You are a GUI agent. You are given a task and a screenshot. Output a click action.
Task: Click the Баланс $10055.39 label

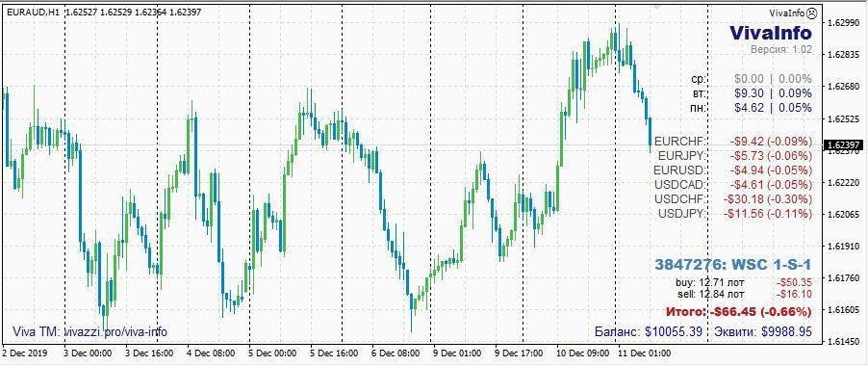pos(649,331)
